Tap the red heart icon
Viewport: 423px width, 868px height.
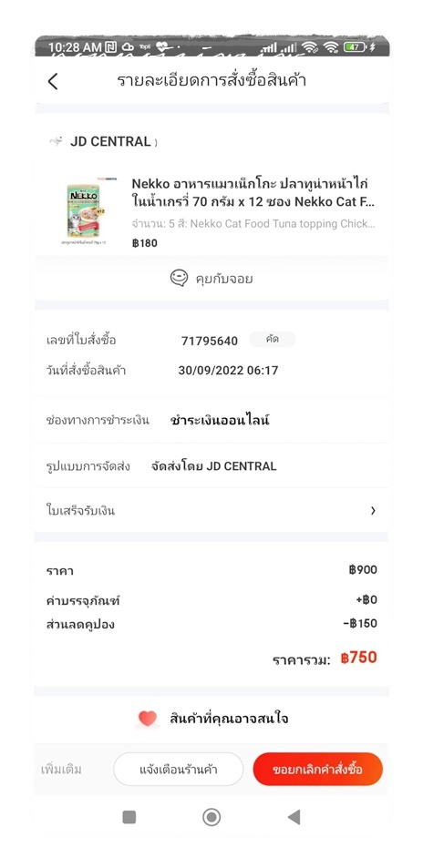pyautogui.click(x=148, y=719)
